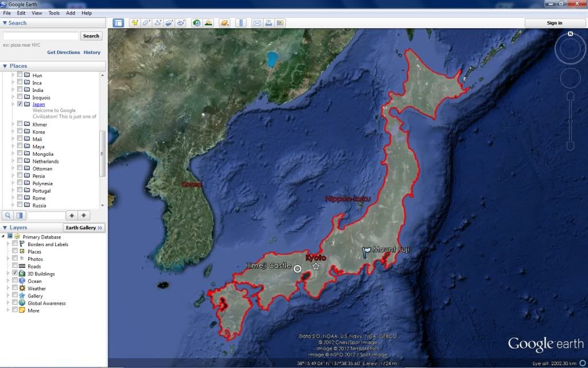
Task: Click the places filter text field
Action: tap(47, 216)
